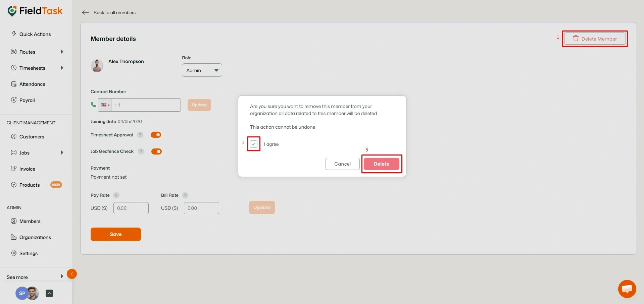Click the trash icon in Delete Member
644x304 pixels.
coord(576,38)
